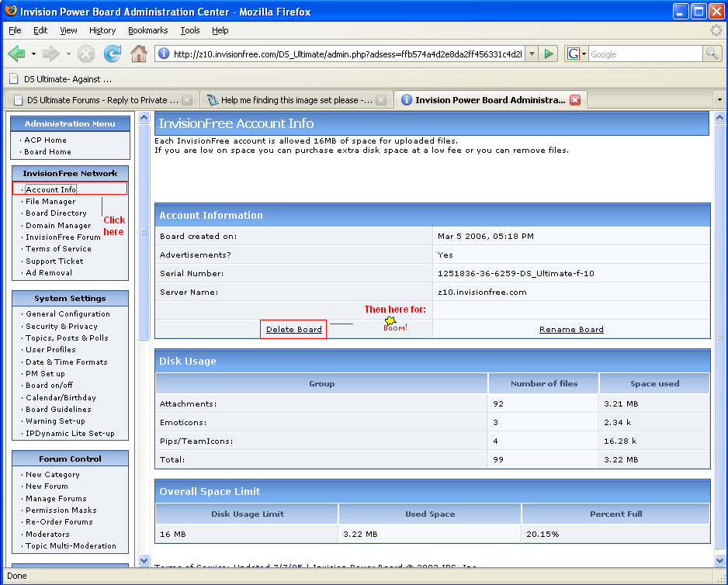Click the green Back arrow button
The width and height of the screenshot is (728, 585).
click(x=17, y=54)
